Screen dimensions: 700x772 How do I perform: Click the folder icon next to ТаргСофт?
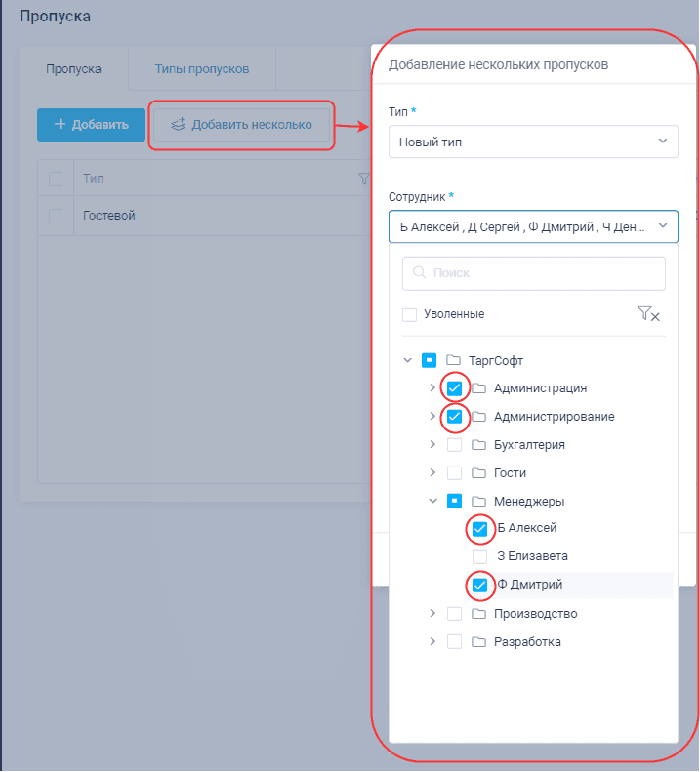click(x=453, y=360)
